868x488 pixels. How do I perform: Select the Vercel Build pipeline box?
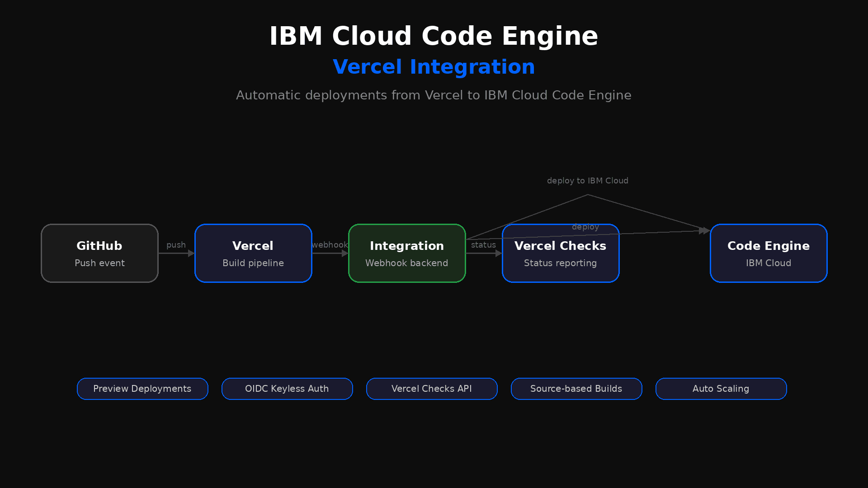[x=253, y=253]
